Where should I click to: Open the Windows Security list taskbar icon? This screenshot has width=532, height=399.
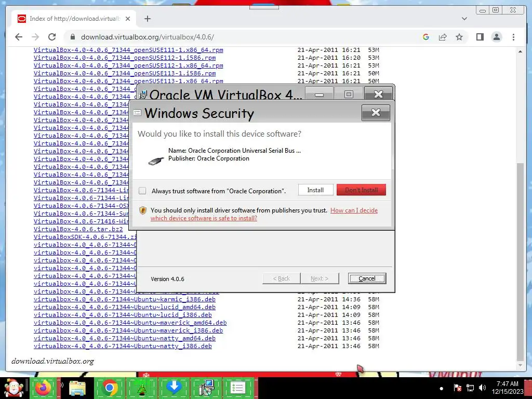[238, 388]
